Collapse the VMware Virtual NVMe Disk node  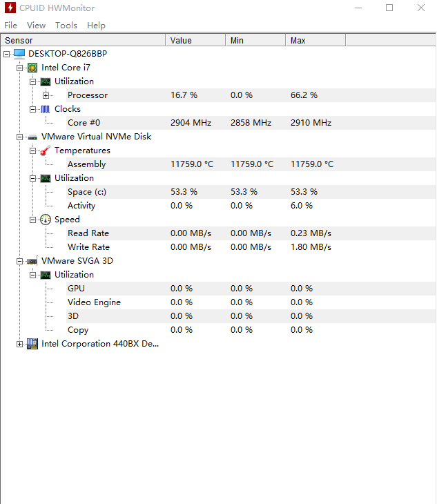point(19,137)
